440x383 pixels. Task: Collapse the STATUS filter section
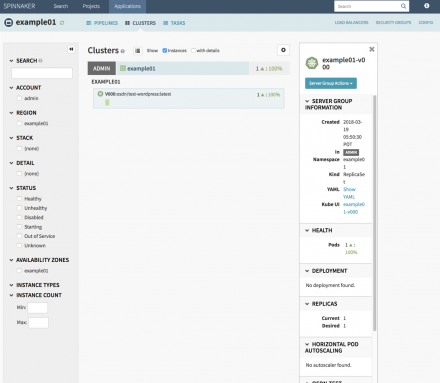click(x=23, y=188)
